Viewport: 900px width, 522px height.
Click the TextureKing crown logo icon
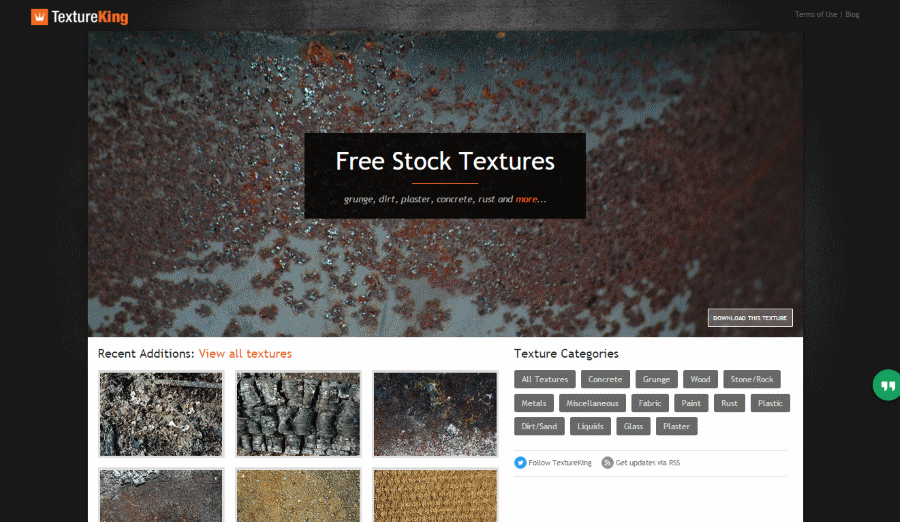click(x=39, y=17)
